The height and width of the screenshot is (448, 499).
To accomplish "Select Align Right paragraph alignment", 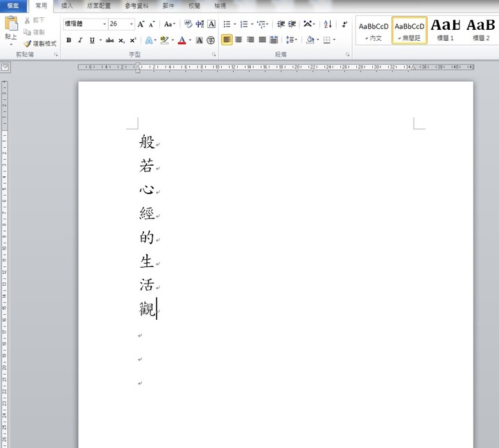I will pyautogui.click(x=250, y=40).
